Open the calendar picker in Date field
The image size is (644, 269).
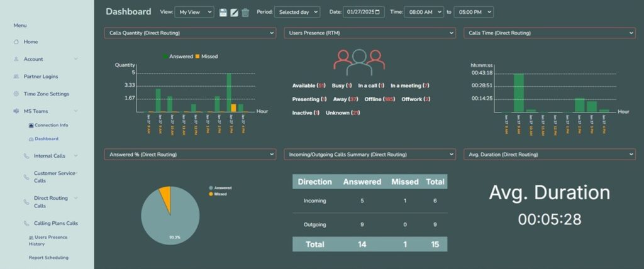tap(378, 12)
